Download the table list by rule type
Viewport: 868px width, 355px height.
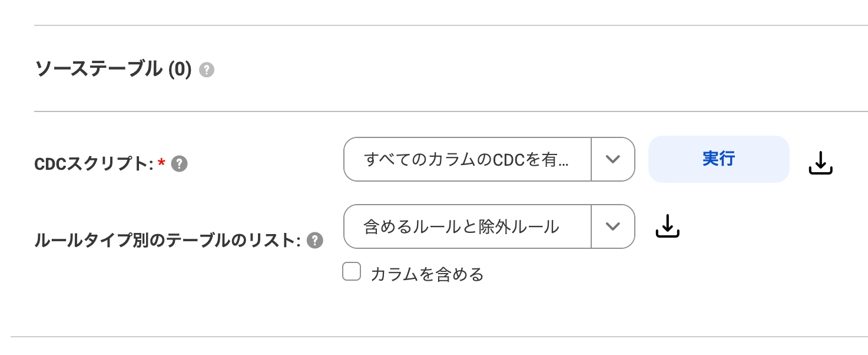[667, 226]
